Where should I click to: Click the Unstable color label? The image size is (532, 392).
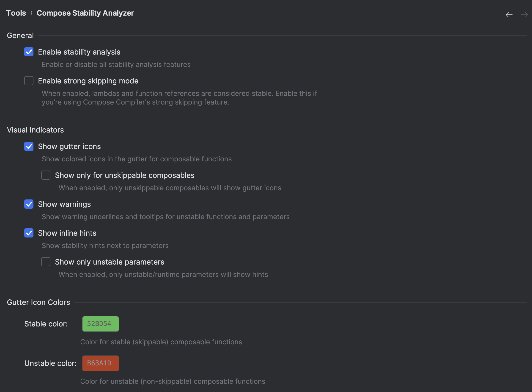[50, 363]
